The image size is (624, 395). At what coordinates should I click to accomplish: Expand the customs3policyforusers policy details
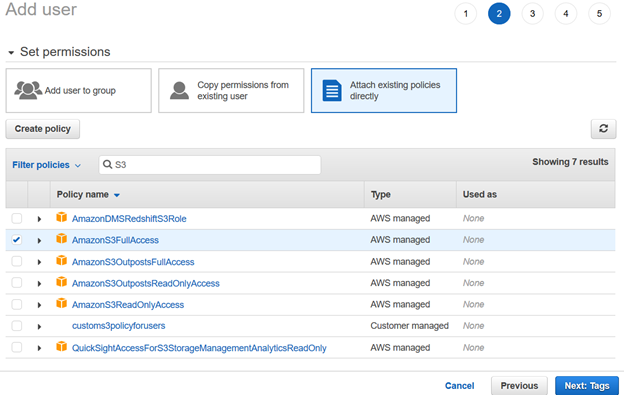click(x=39, y=326)
